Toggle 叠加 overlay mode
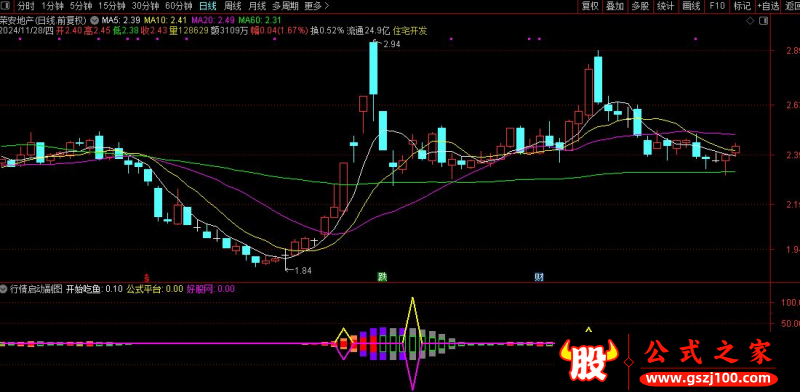The width and height of the screenshot is (800, 392). (x=615, y=6)
